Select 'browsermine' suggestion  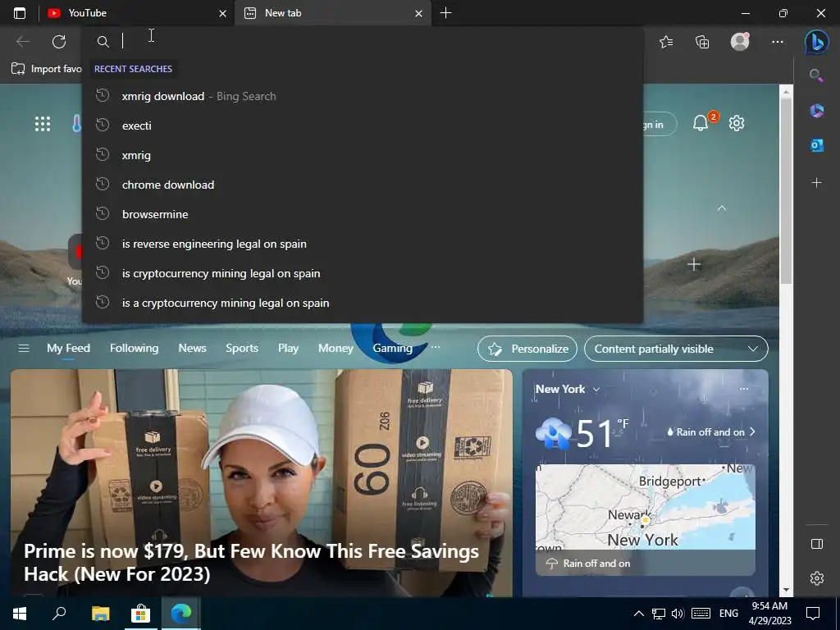(362, 214)
